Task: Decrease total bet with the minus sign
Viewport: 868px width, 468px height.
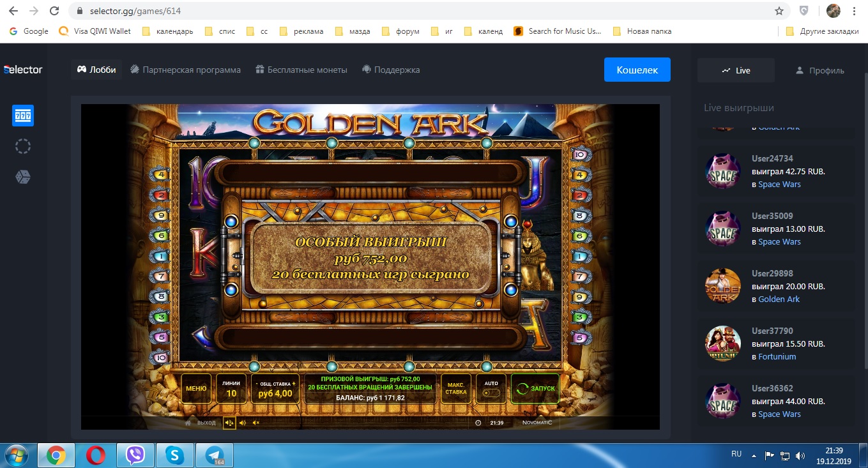Action: click(x=257, y=384)
